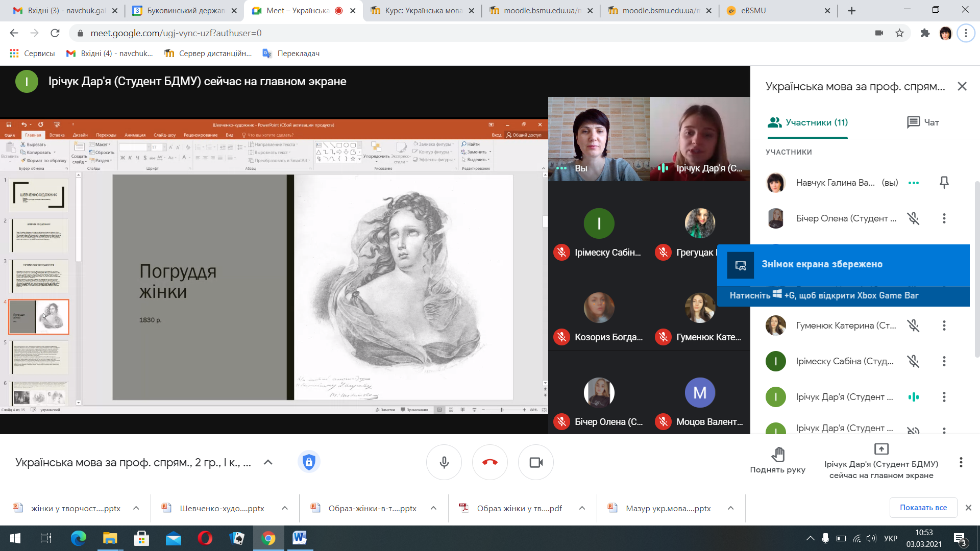Open Сервисы apps bookmark
The height and width of the screenshot is (551, 980).
[x=32, y=53]
